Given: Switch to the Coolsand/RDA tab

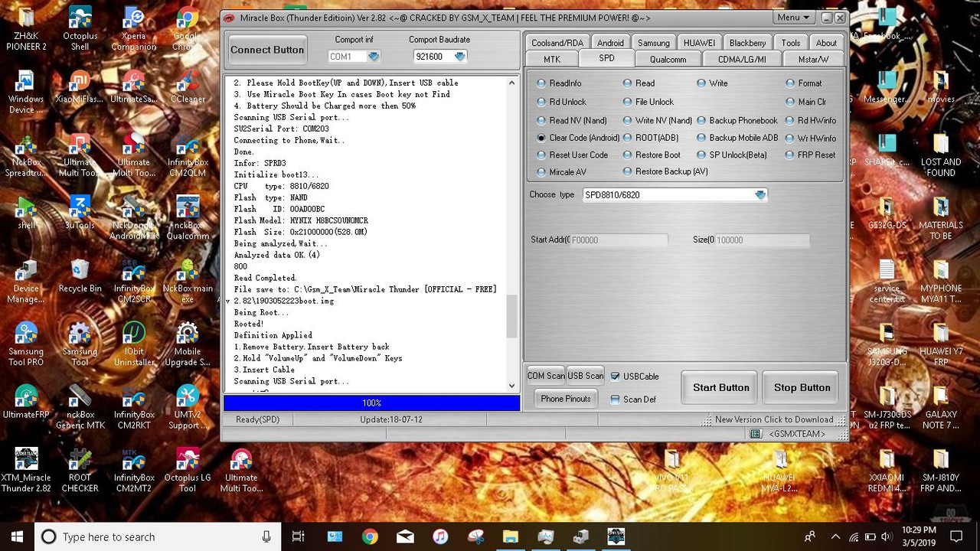Looking at the screenshot, I should pos(557,43).
